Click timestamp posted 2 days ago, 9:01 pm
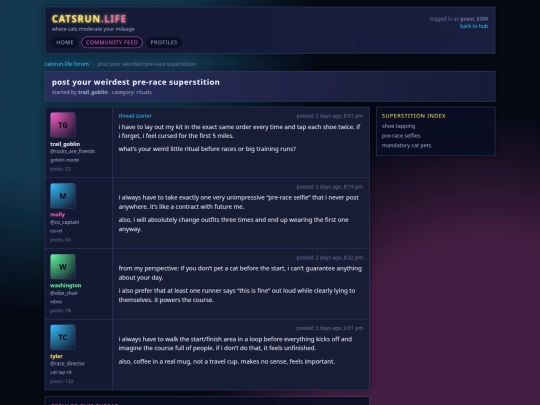The image size is (540, 405). [x=330, y=328]
